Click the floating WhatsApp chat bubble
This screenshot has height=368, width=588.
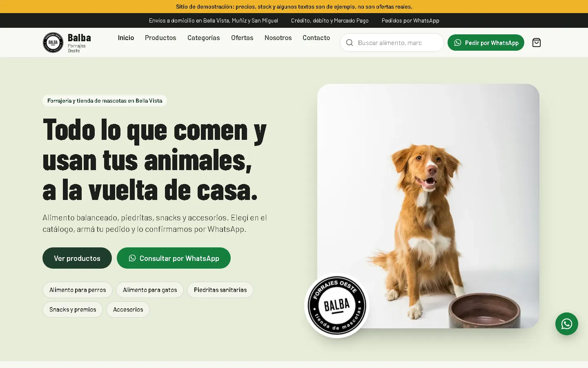click(x=567, y=324)
